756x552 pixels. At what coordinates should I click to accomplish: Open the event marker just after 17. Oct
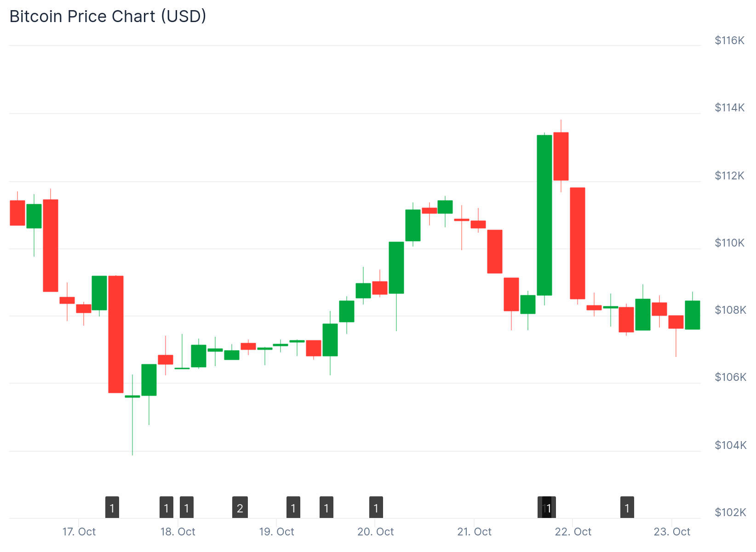coord(112,507)
